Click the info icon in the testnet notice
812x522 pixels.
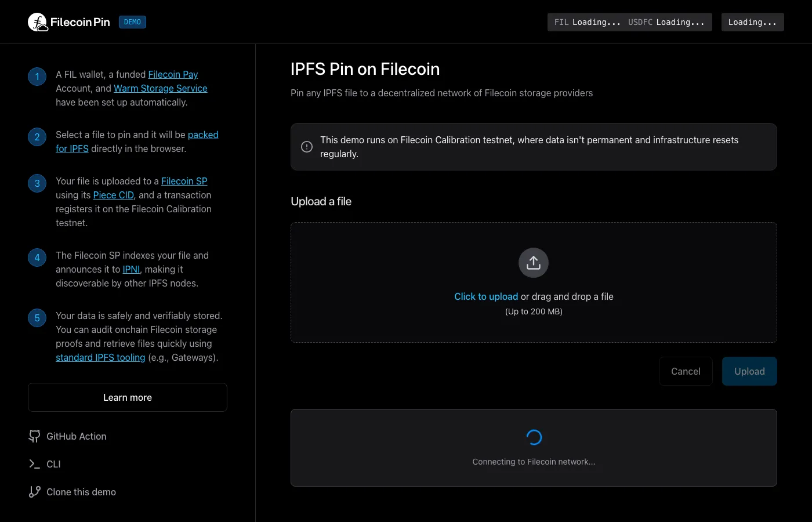point(306,146)
